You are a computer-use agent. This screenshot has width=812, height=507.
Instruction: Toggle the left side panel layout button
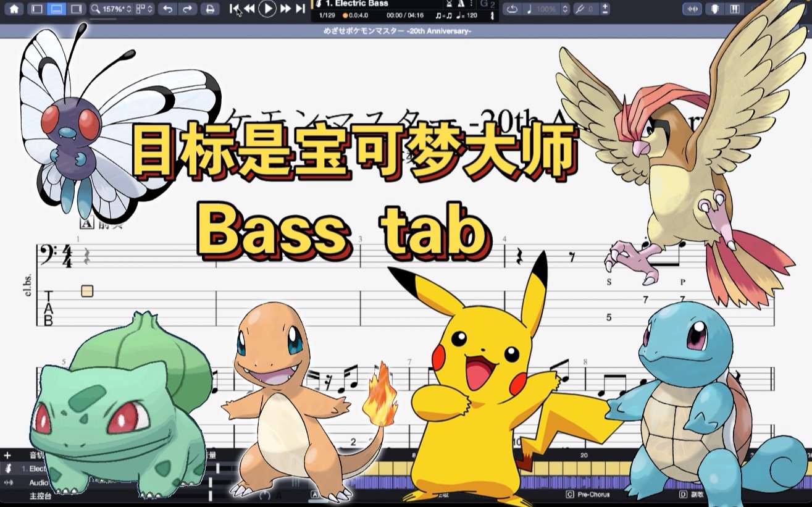[36, 9]
